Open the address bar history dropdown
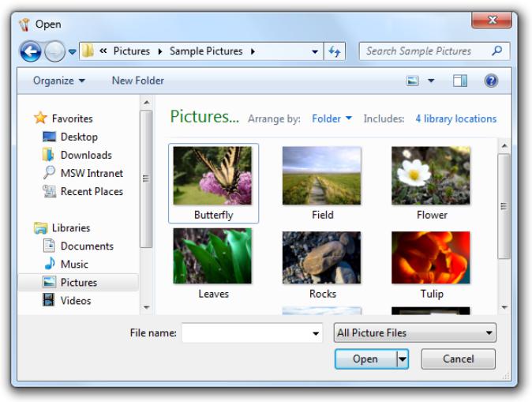532x402 pixels. (315, 51)
